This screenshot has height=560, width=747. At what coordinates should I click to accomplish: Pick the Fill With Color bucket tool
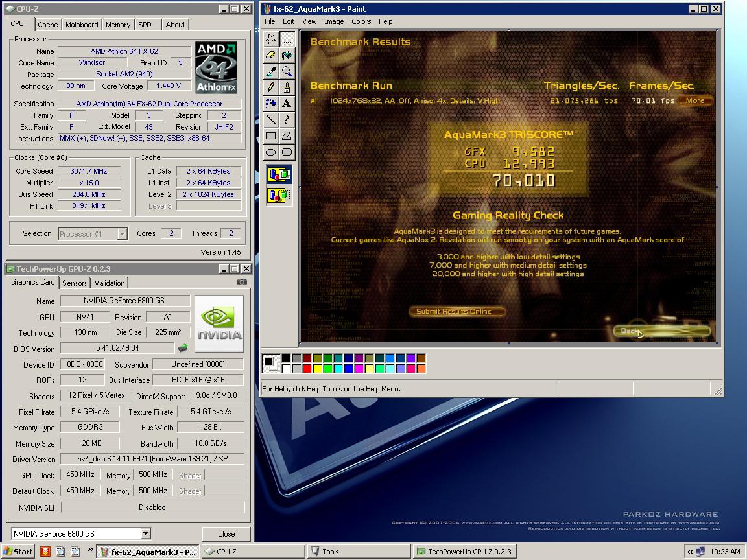287,54
